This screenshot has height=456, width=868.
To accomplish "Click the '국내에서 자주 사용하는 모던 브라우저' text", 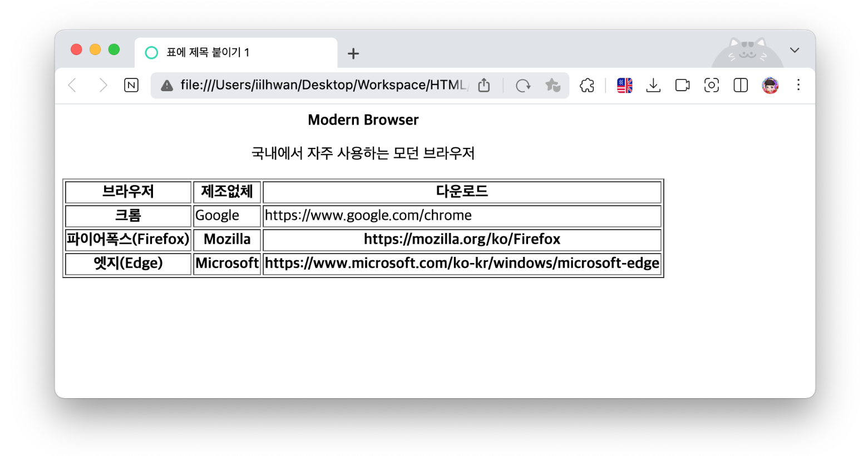I will (x=363, y=153).
